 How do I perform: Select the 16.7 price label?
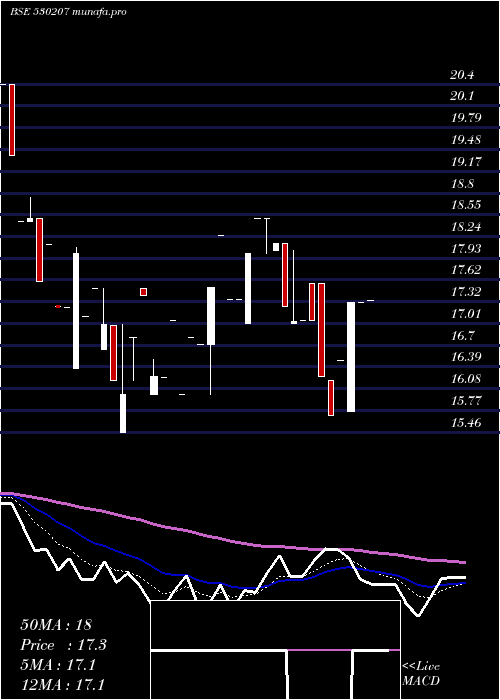coord(462,335)
